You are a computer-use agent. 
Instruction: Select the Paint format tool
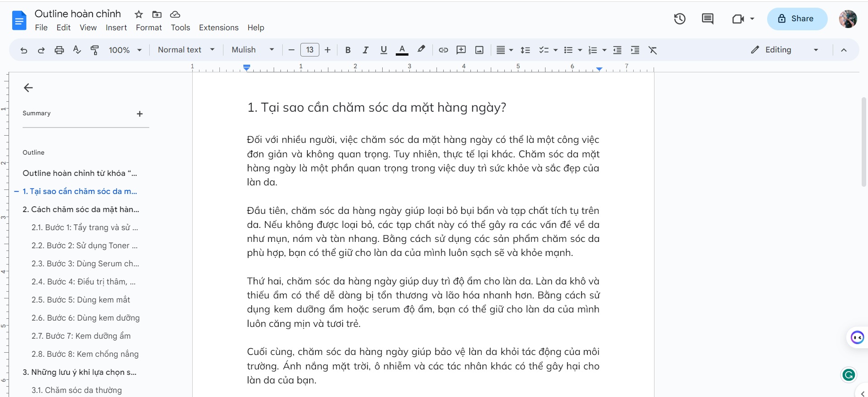pyautogui.click(x=95, y=50)
